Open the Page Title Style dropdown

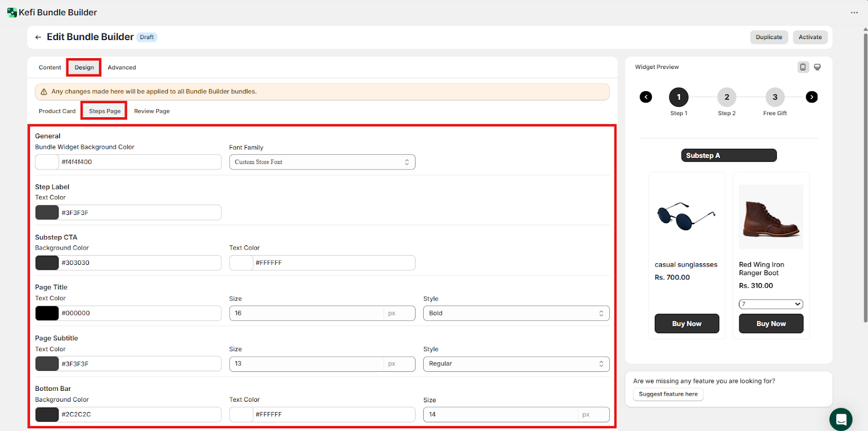(x=516, y=313)
